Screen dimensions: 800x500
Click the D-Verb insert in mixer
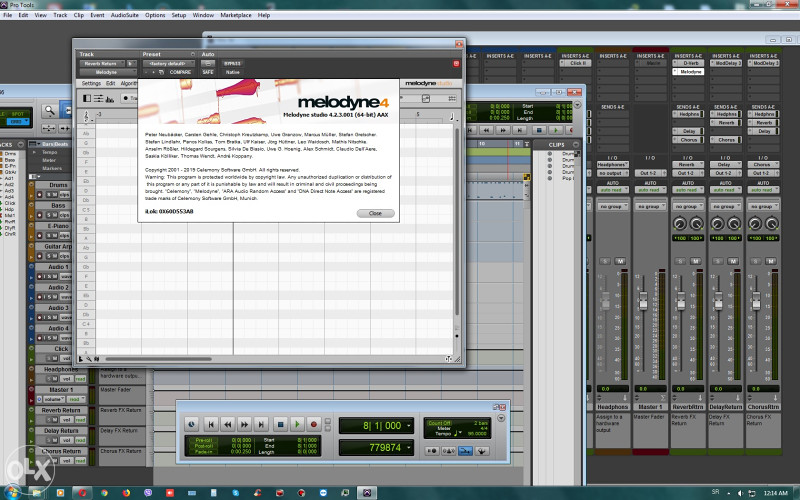pyautogui.click(x=688, y=63)
